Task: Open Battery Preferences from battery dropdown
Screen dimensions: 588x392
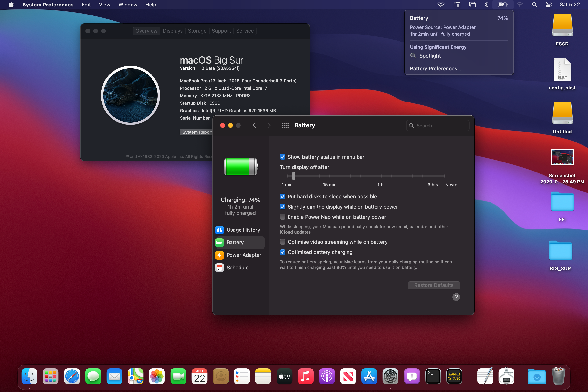Action: tap(436, 68)
